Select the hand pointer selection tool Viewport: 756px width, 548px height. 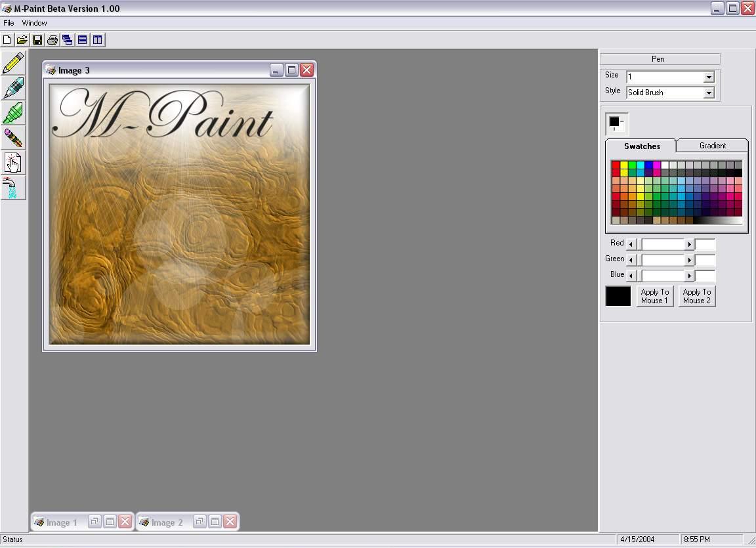pos(13,163)
